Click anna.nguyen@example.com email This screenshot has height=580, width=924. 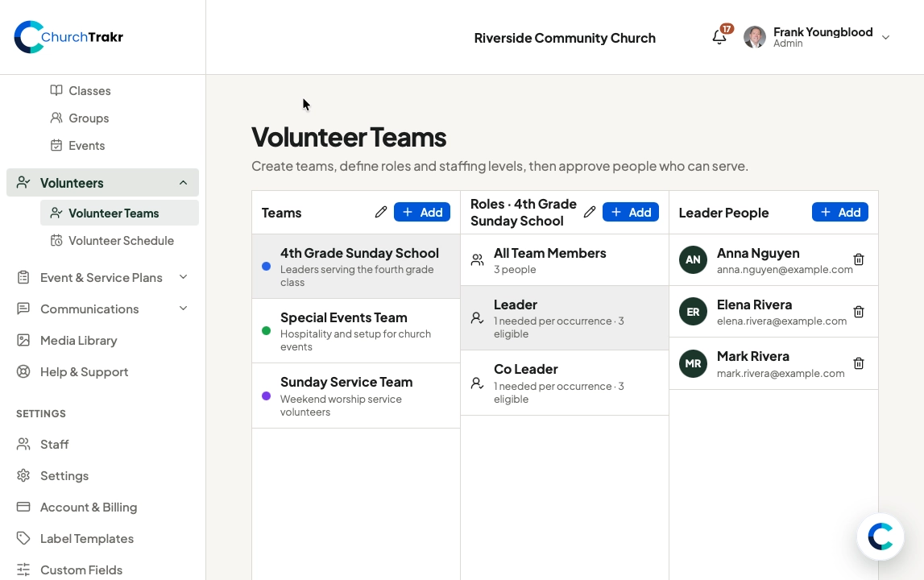(785, 269)
